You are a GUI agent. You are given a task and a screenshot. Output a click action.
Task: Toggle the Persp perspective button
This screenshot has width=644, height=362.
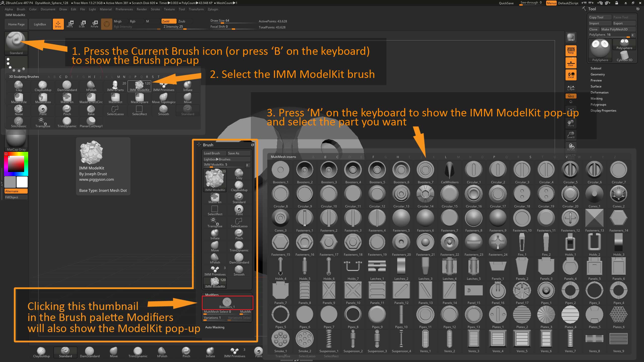tap(571, 51)
